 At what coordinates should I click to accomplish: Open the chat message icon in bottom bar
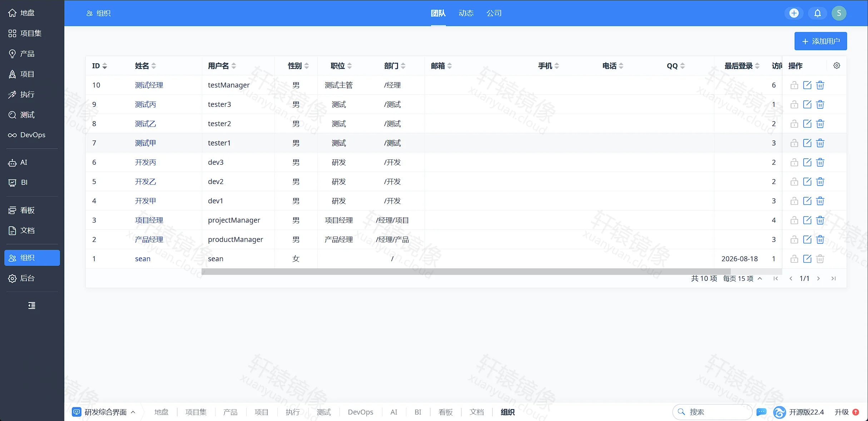tap(762, 412)
